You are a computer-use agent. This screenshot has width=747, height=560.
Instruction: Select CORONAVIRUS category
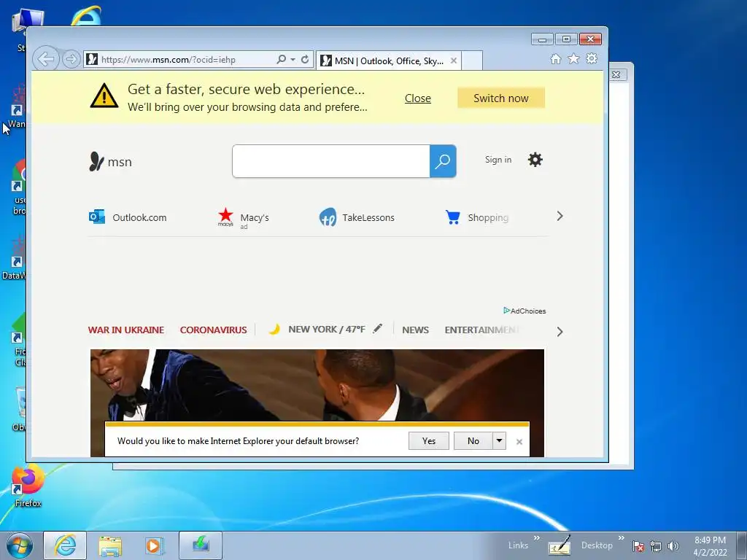click(214, 330)
